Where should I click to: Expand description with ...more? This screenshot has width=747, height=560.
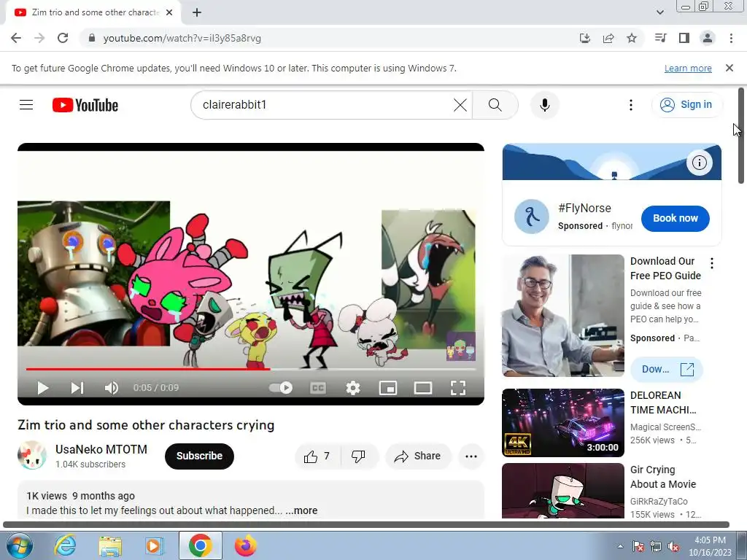[x=301, y=510]
